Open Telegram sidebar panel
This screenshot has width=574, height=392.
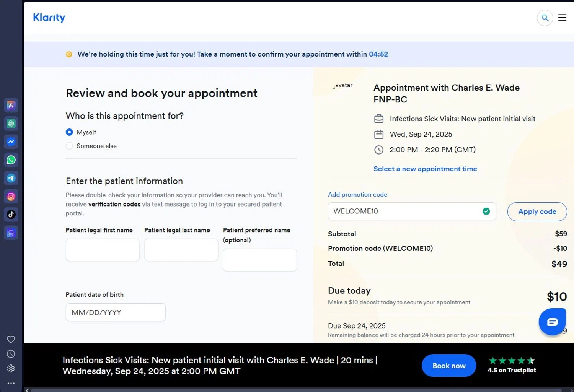11,178
